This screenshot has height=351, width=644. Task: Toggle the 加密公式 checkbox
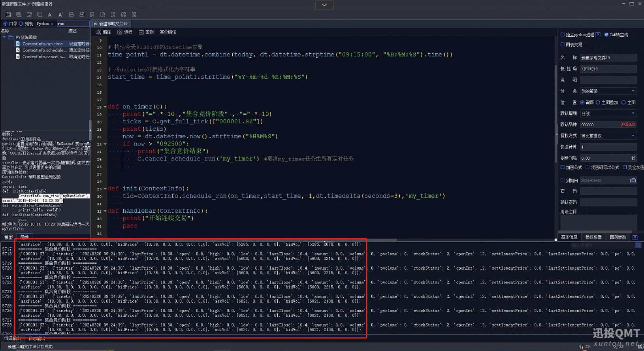click(x=563, y=168)
